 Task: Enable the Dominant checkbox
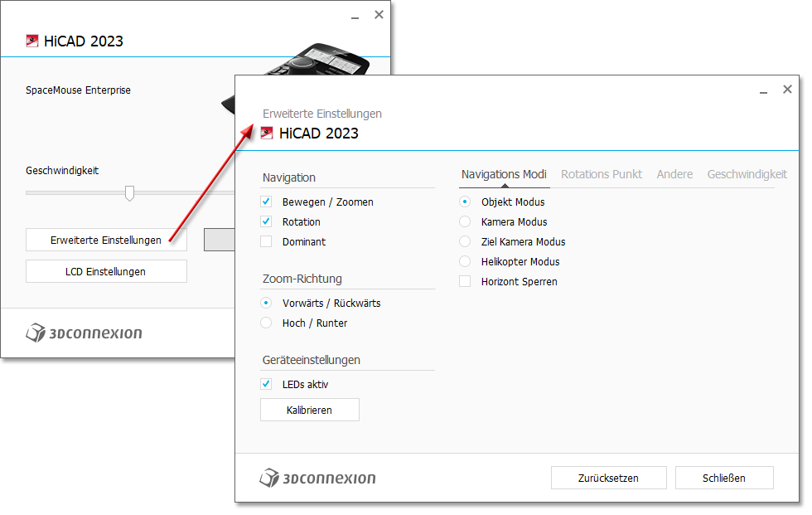pyautogui.click(x=266, y=241)
